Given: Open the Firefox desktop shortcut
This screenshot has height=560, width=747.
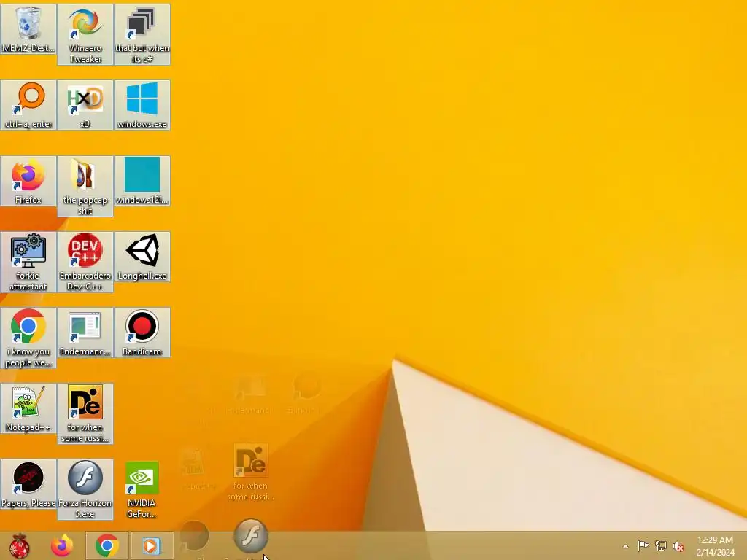Looking at the screenshot, I should (28, 181).
